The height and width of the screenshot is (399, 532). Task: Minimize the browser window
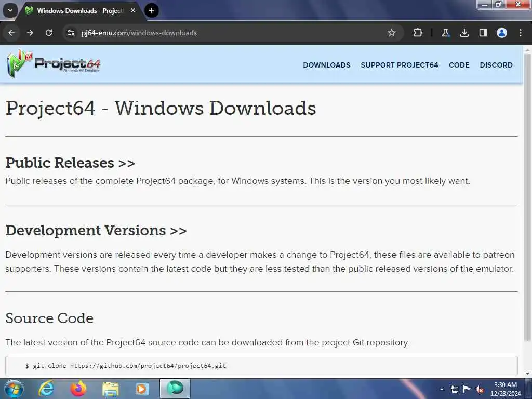pyautogui.click(x=485, y=4)
